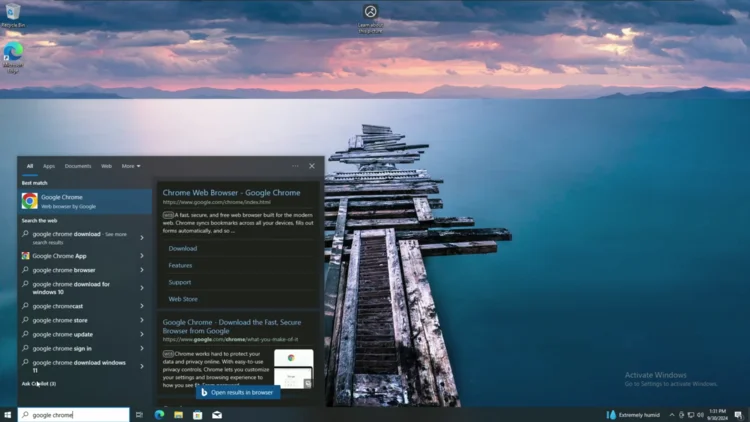Open the notification center icon
The image size is (750, 422).
point(739,415)
